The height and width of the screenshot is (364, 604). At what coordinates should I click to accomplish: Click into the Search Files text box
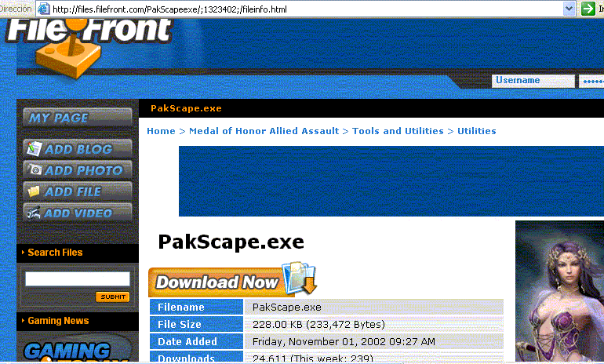pos(78,278)
